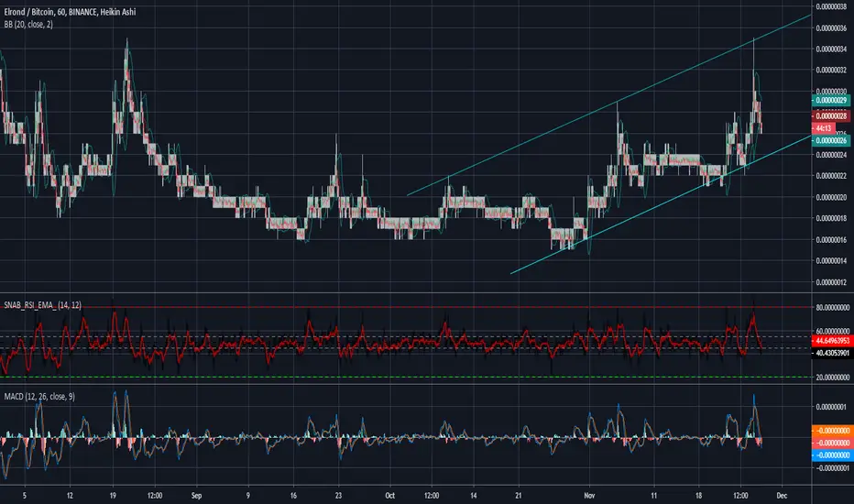Click the 0.00000020 price axis label
The width and height of the screenshot is (854, 504).
(x=831, y=197)
